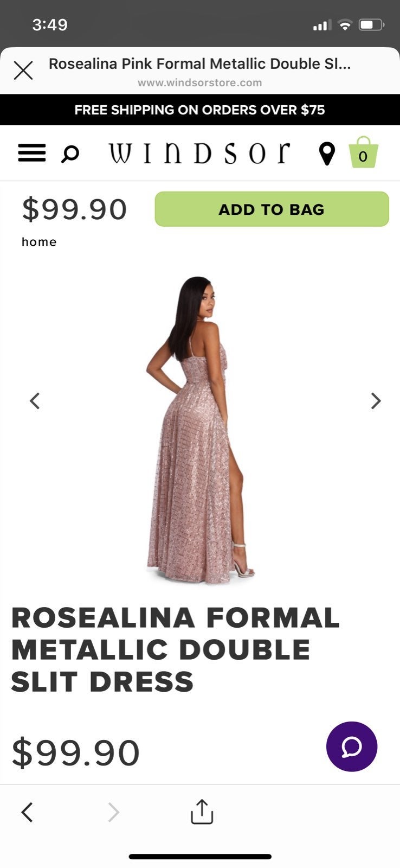Screen dimensions: 400x868
Task: Show the next product image
Action: (x=376, y=401)
